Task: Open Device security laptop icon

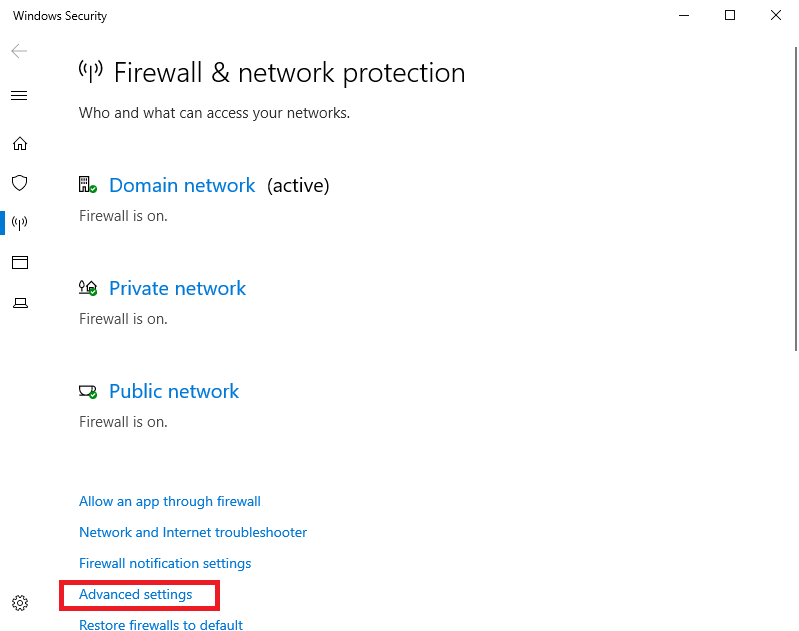Action: click(20, 303)
